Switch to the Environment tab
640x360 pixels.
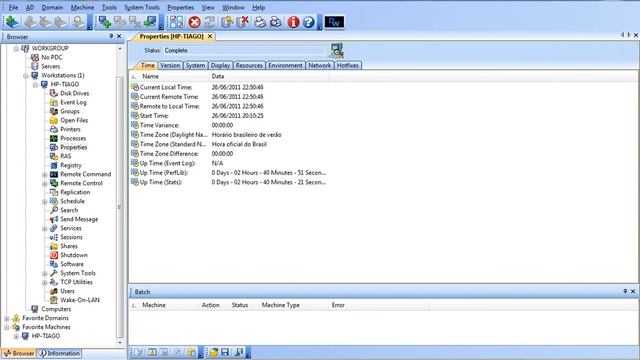coord(285,65)
